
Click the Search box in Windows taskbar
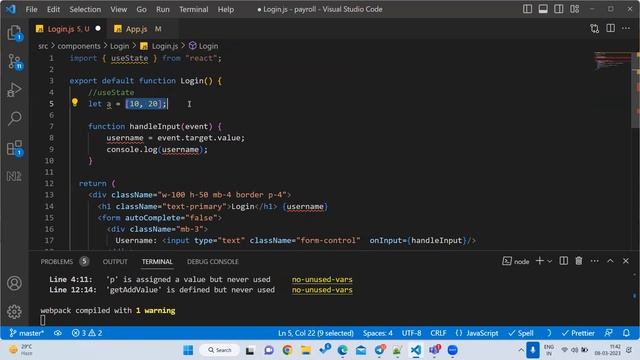pyautogui.click(x=220, y=350)
